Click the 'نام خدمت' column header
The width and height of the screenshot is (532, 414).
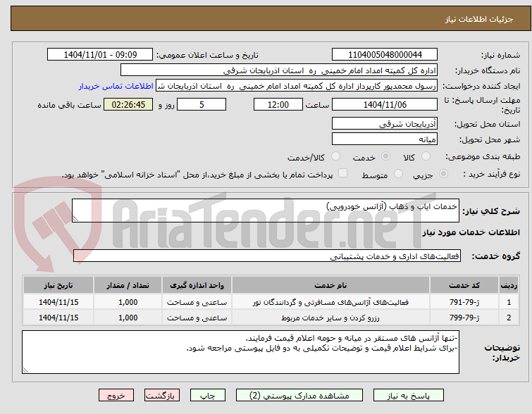pos(330,285)
